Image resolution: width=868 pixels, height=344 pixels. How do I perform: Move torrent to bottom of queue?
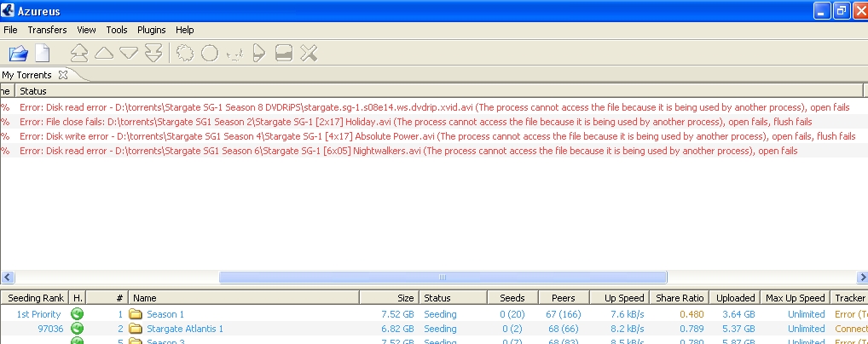click(153, 53)
